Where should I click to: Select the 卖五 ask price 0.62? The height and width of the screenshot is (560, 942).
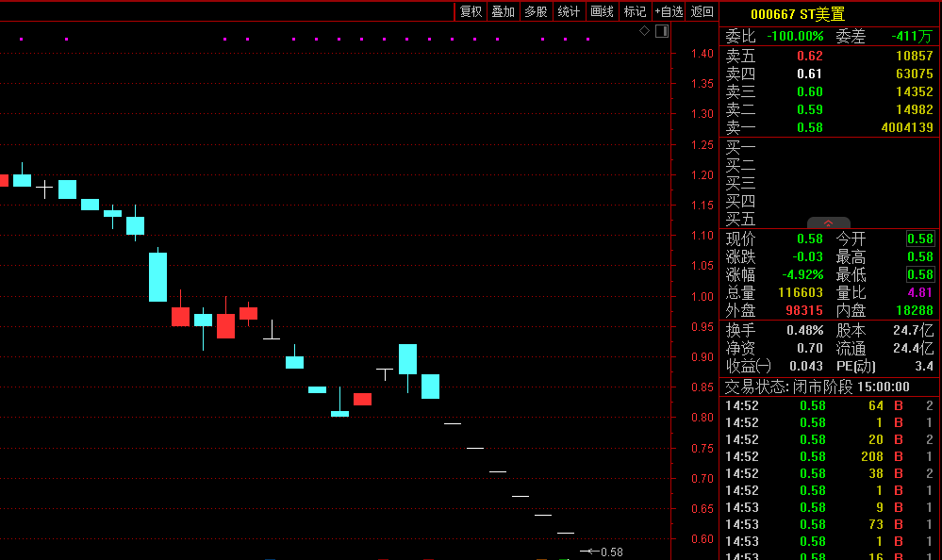coord(809,56)
